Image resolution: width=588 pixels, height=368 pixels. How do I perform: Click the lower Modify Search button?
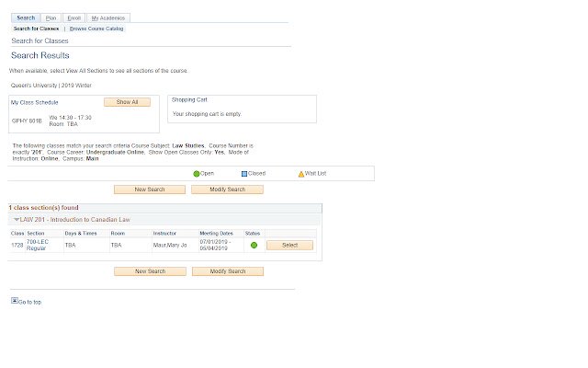point(228,271)
